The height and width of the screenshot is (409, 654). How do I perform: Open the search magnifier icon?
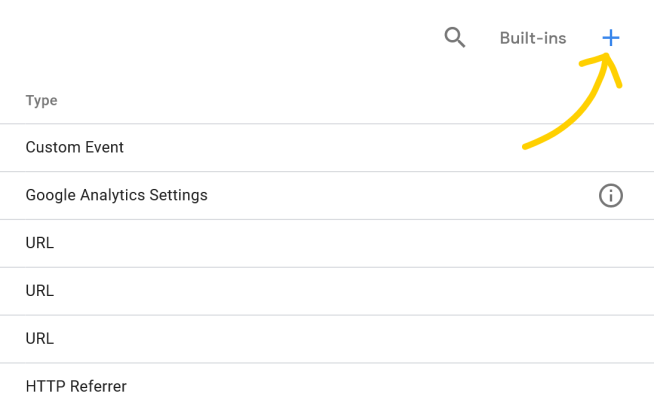point(454,38)
